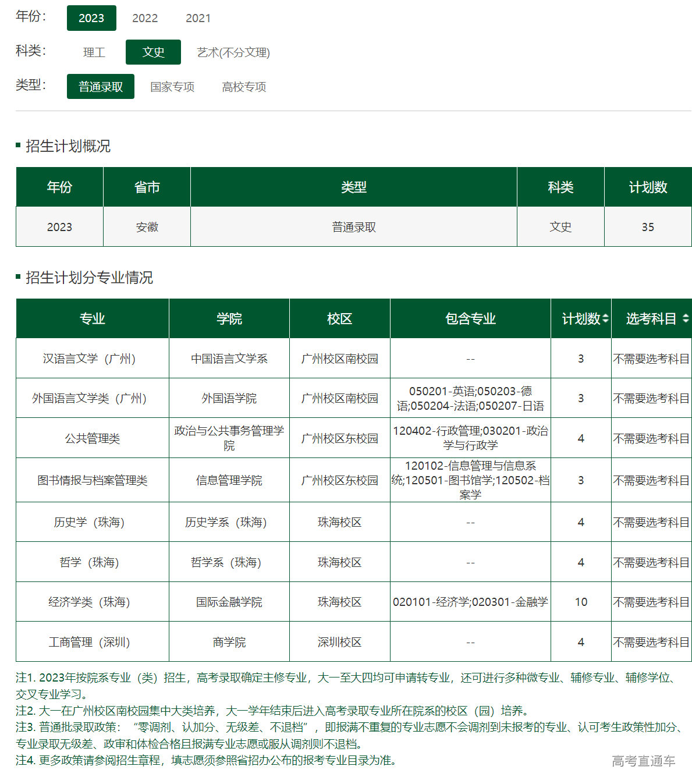
Task: Select the year 2022 filter
Action: [144, 18]
